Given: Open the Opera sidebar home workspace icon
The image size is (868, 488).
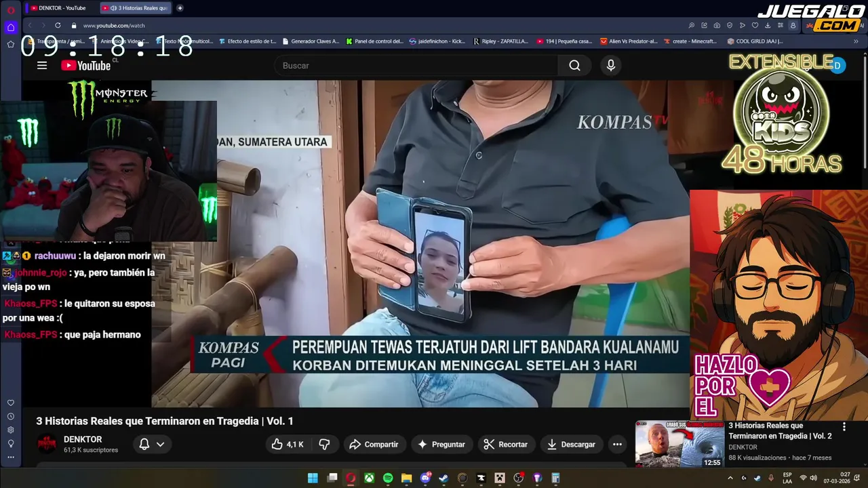Looking at the screenshot, I should point(11,28).
